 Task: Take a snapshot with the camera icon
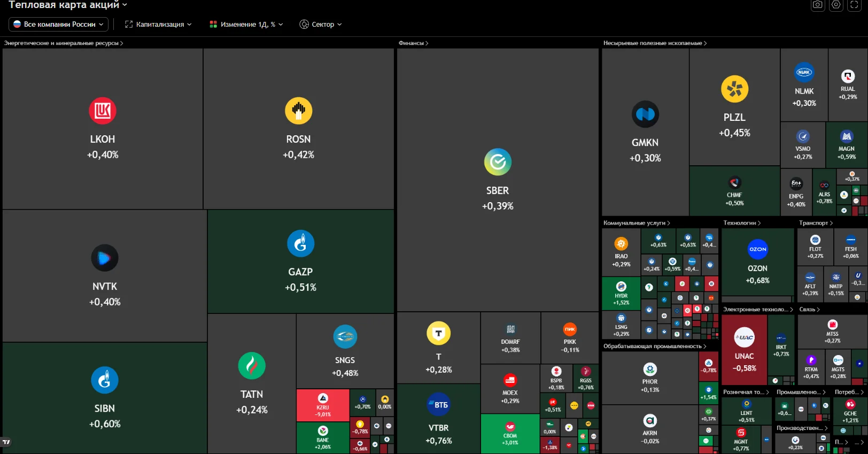pyautogui.click(x=818, y=5)
